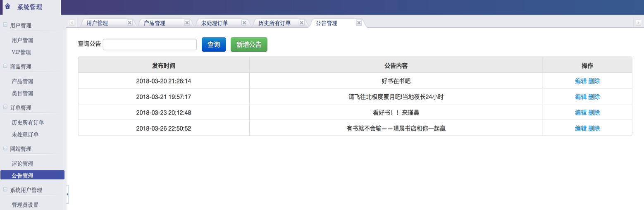Image resolution: width=644 pixels, height=210 pixels.
Task: Close the 用户管理 tab
Action: pyautogui.click(x=129, y=23)
